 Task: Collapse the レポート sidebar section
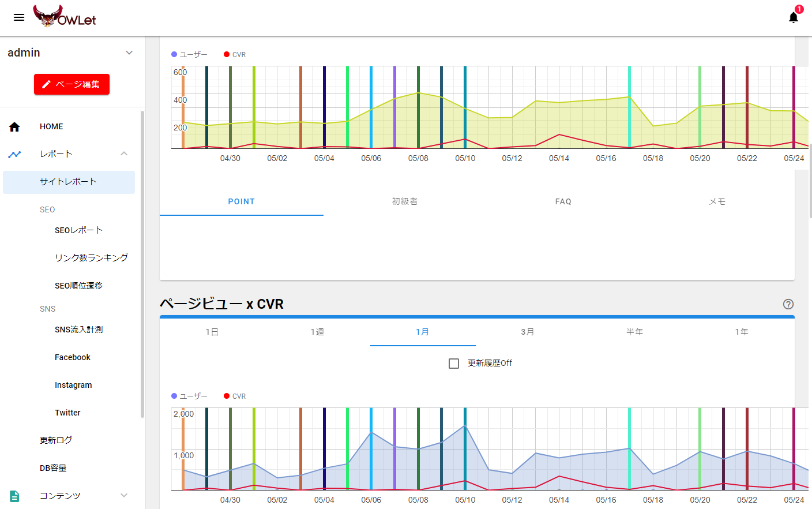point(124,154)
